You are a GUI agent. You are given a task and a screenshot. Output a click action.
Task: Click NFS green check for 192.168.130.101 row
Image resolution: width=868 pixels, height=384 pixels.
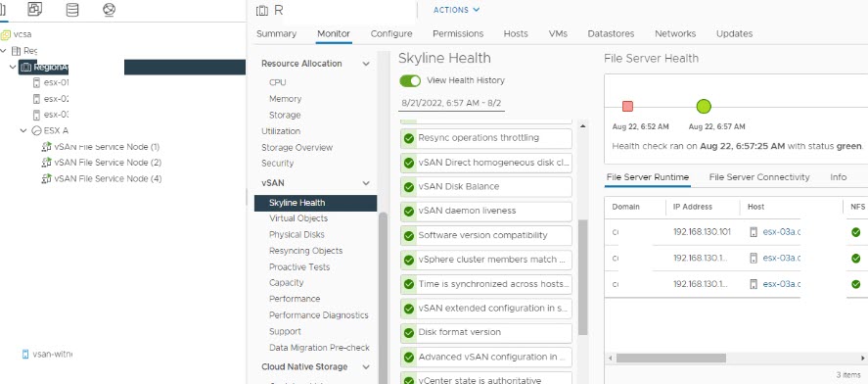[856, 232]
